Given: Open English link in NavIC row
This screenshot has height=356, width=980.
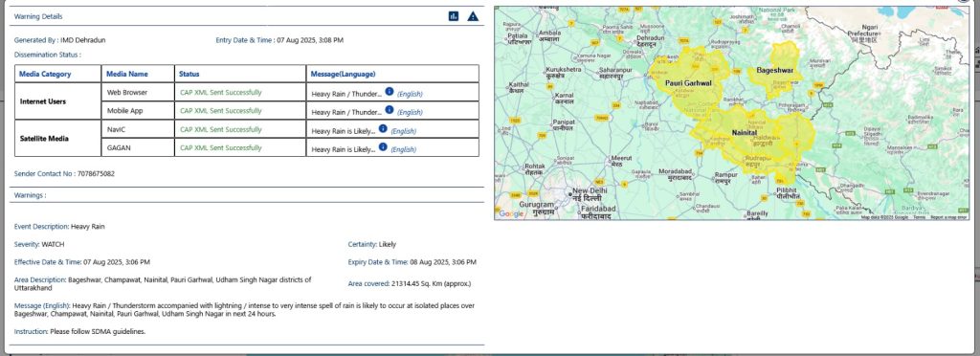Looking at the screenshot, I should [x=404, y=131].
